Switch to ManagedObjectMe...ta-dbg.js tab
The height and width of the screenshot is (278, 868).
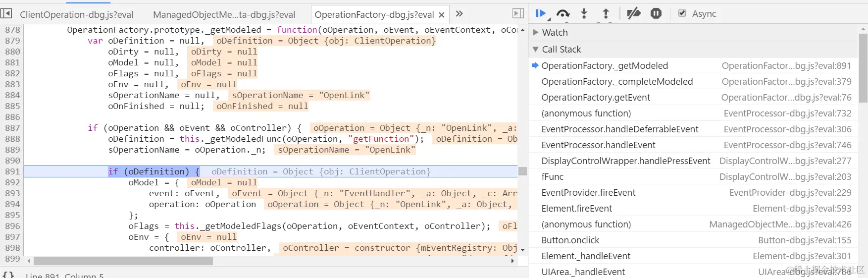pos(224,15)
